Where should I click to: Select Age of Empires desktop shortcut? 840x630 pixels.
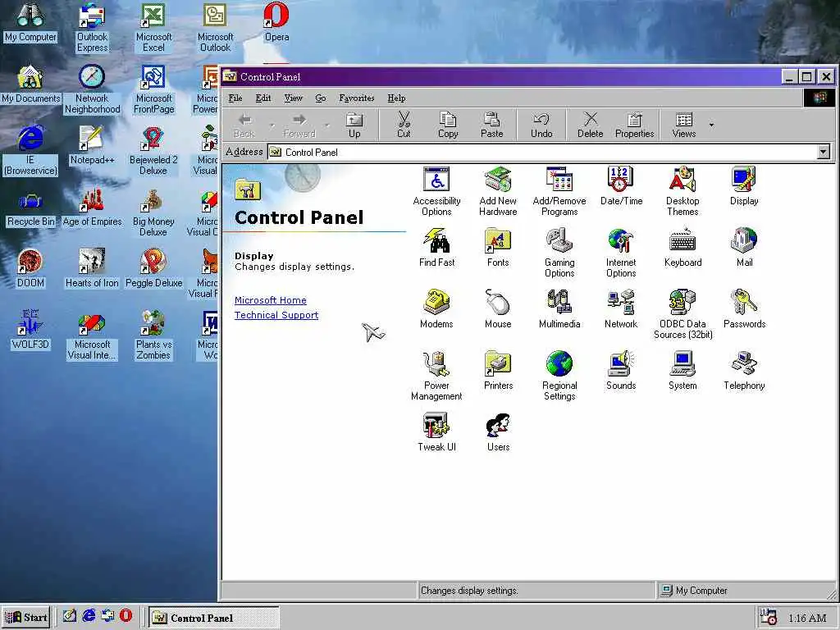point(92,208)
